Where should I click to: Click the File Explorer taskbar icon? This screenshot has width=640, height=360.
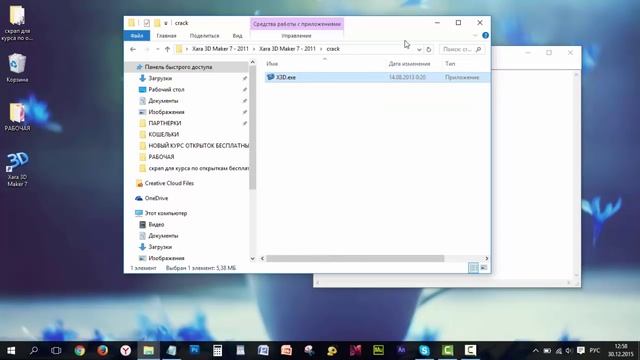click(149, 350)
